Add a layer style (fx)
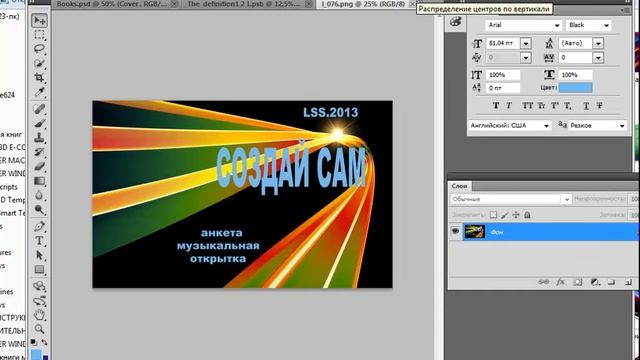The height and width of the screenshot is (360, 640). tap(560, 282)
